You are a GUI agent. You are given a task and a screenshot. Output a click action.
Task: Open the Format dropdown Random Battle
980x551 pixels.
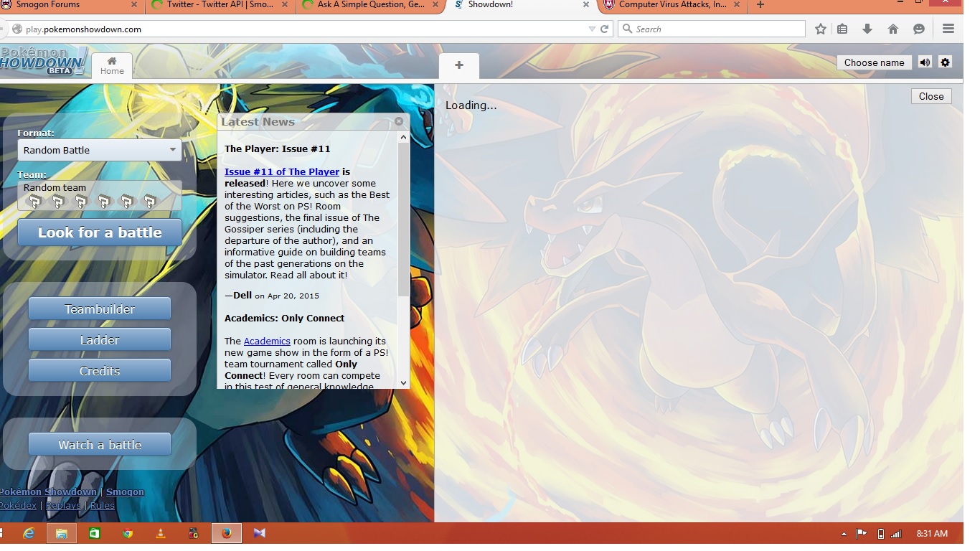[100, 150]
